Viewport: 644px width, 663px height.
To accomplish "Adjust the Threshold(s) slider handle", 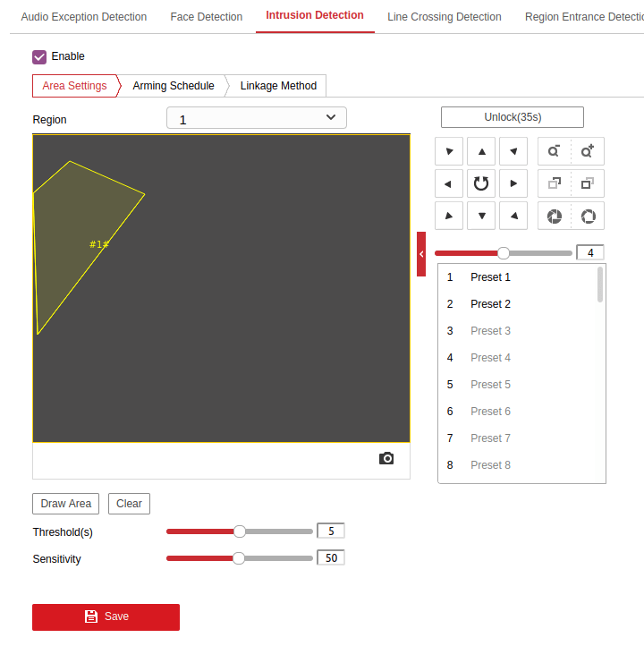I will [240, 531].
